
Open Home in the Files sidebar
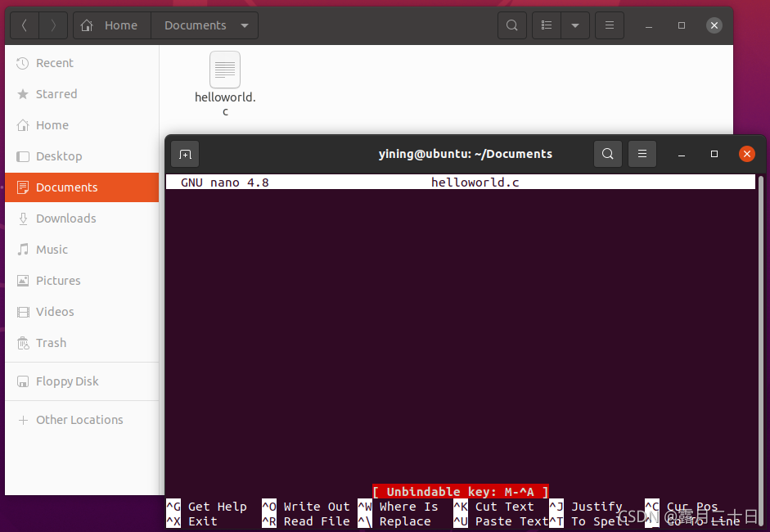(x=82, y=125)
